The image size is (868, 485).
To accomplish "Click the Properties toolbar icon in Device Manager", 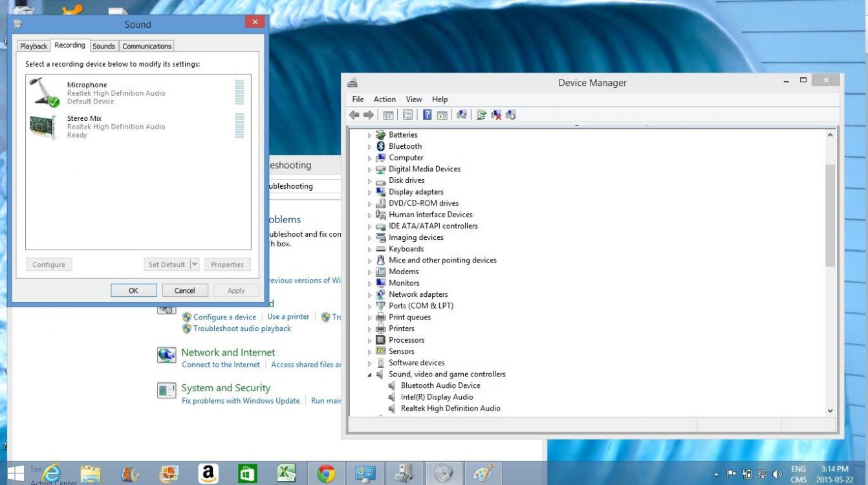I will pos(407,114).
